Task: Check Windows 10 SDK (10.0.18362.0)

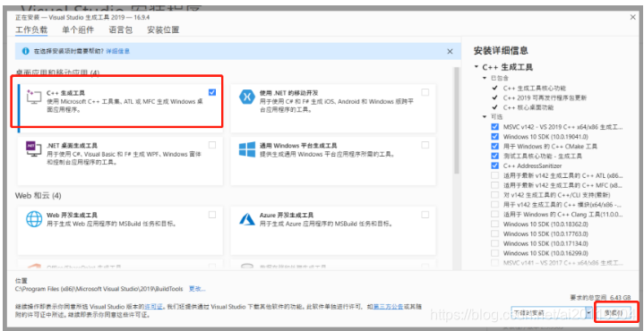Action: coord(495,224)
